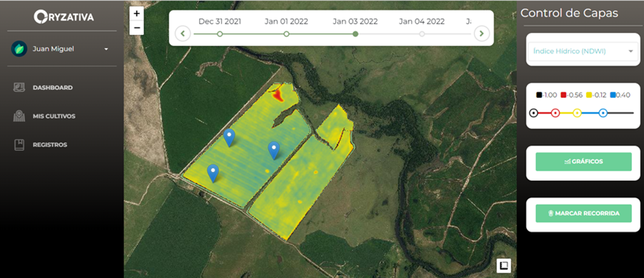Click the Jan 03 2022 date label

355,21
